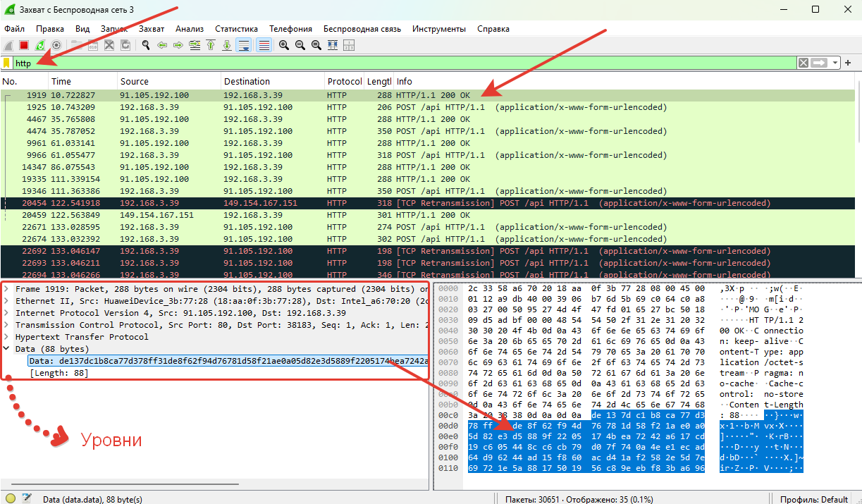Viewport: 862px width, 504px height.
Task: Open the Телефония menu
Action: click(290, 29)
